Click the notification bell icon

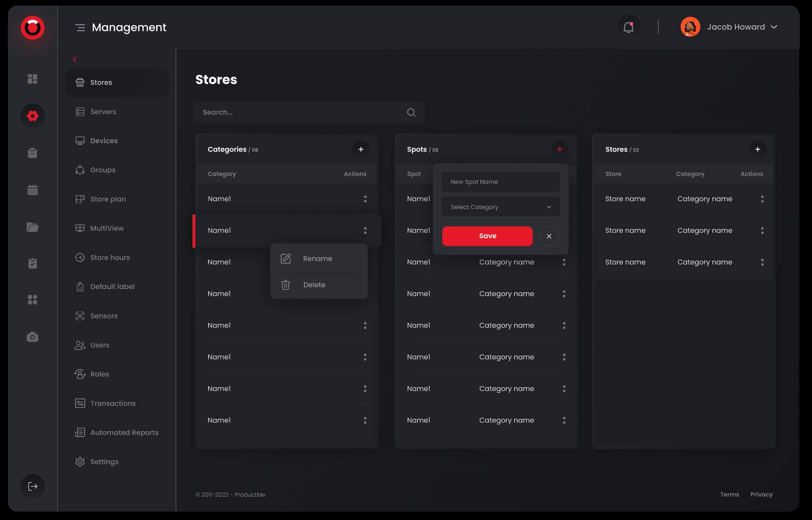coord(628,27)
